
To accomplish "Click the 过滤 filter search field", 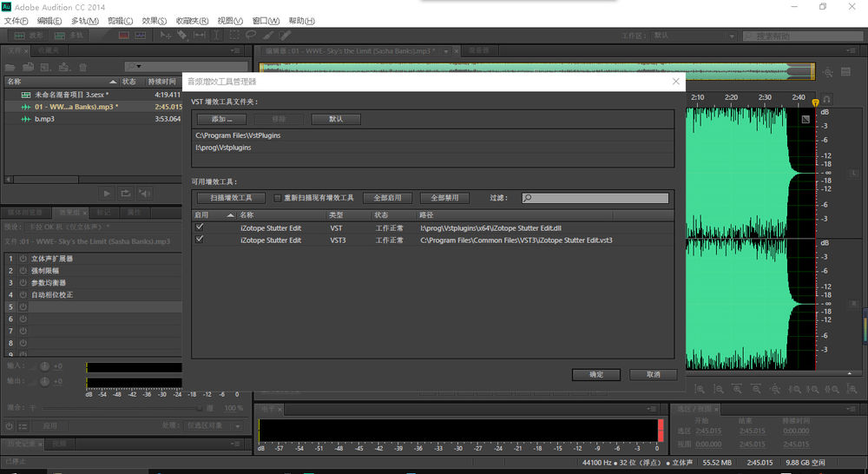I will (x=595, y=198).
